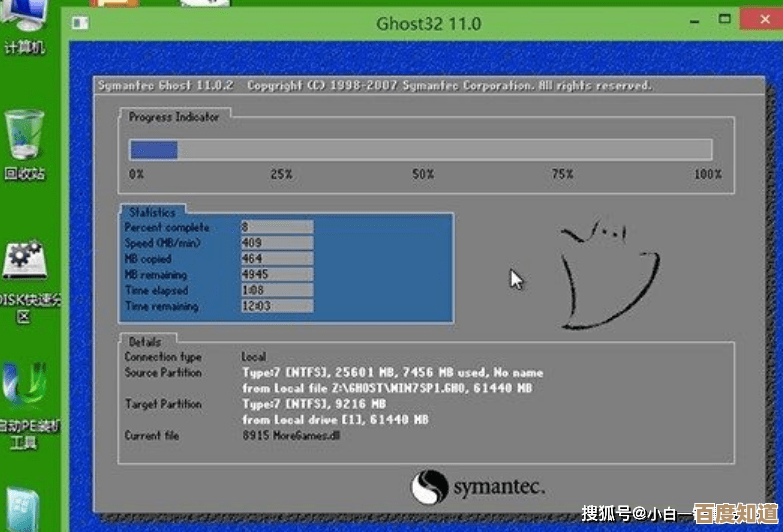Image resolution: width=783 pixels, height=532 pixels.
Task: Click the Current file name in Details
Action: click(290, 436)
